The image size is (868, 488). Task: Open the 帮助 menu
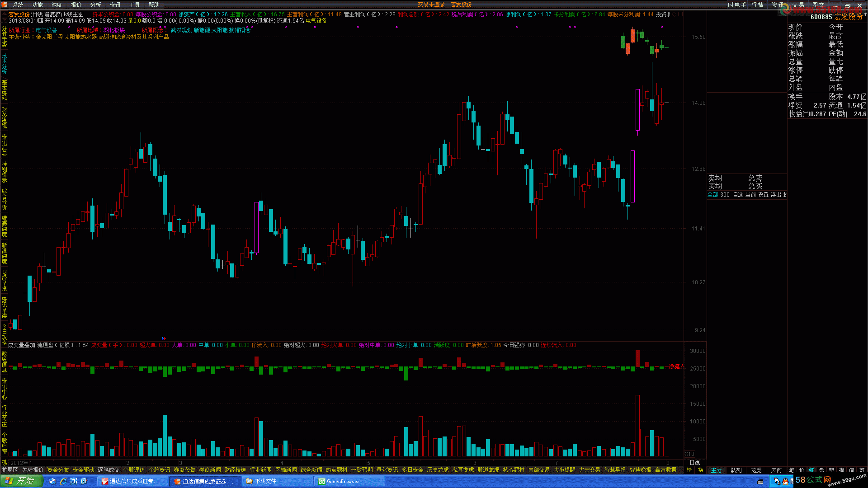pyautogui.click(x=154, y=5)
